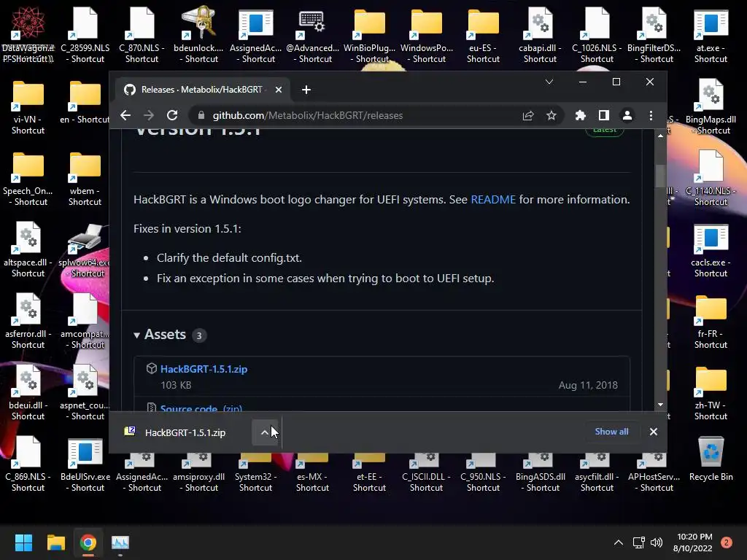Select the vi-VN folder shortcut
Screen dimensions: 747x560
(x=28, y=106)
